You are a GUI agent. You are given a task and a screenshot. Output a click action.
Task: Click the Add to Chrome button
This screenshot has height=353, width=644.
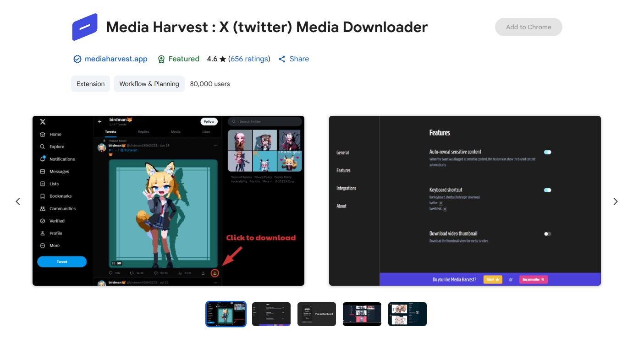pos(528,27)
